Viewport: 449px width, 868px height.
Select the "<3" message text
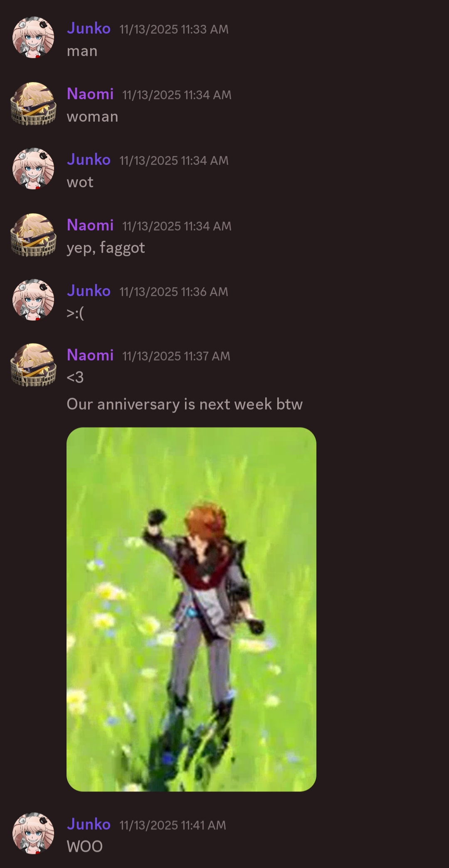75,378
